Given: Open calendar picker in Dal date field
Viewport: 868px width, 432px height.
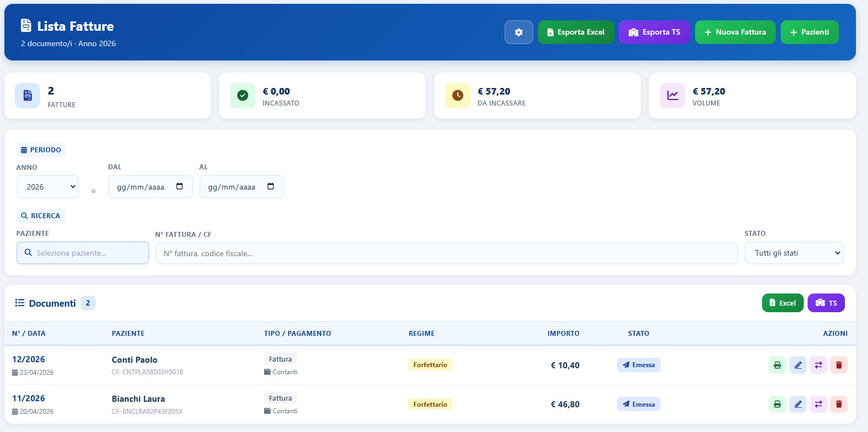Looking at the screenshot, I should [x=180, y=186].
